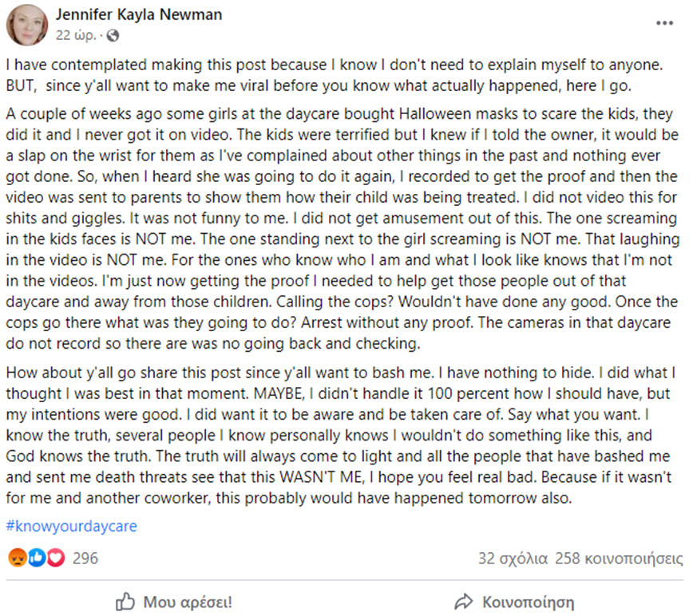Screen dimensions: 693x616
Task: Click the blue thumbs-up reaction icon
Action: 36,559
